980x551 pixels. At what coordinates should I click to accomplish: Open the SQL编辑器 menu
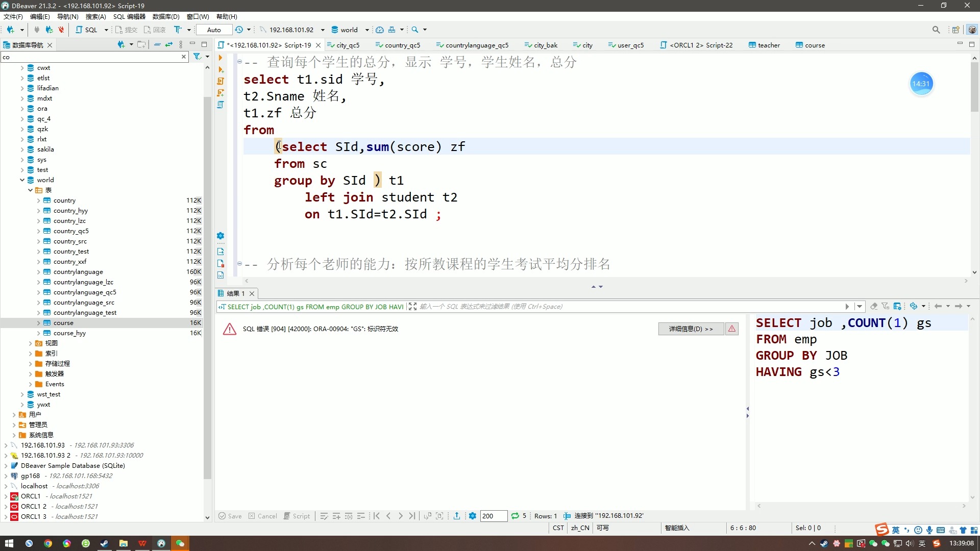tap(129, 16)
